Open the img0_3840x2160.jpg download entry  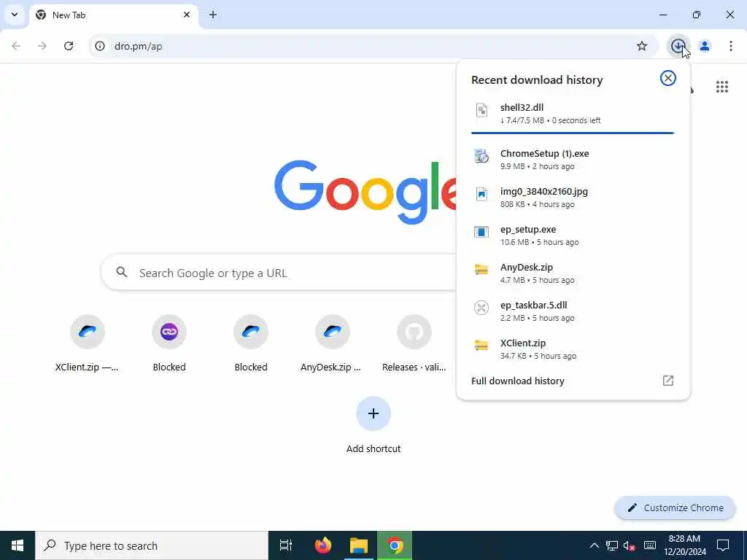pyautogui.click(x=573, y=197)
